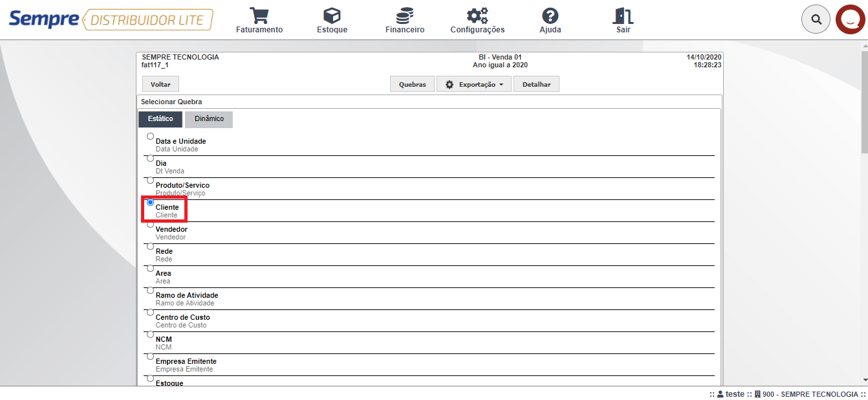This screenshot has height=400, width=868.
Task: Select the Dia radio button
Action: (150, 158)
